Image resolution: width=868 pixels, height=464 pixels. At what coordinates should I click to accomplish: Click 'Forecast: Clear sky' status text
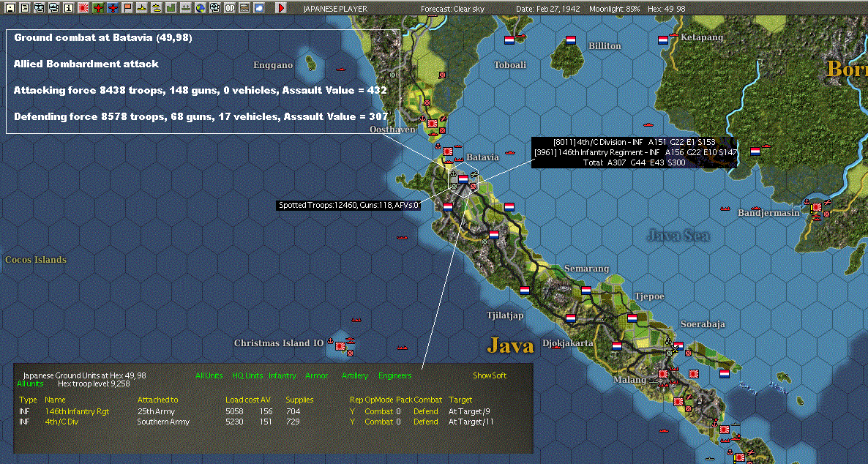452,9
